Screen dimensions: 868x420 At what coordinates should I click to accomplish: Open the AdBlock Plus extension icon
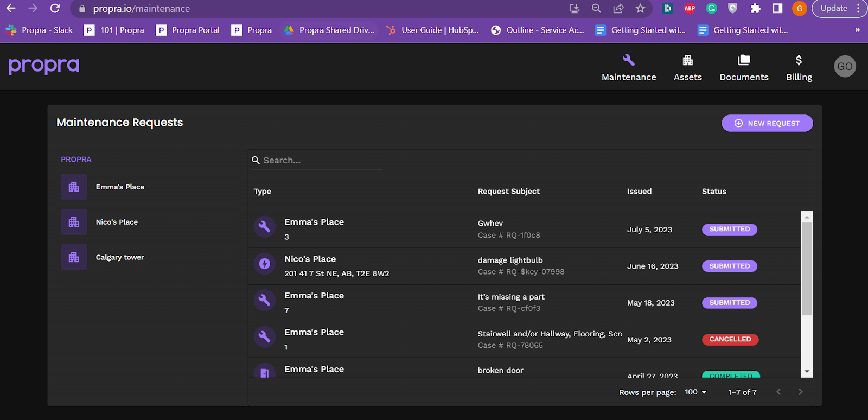[x=690, y=8]
